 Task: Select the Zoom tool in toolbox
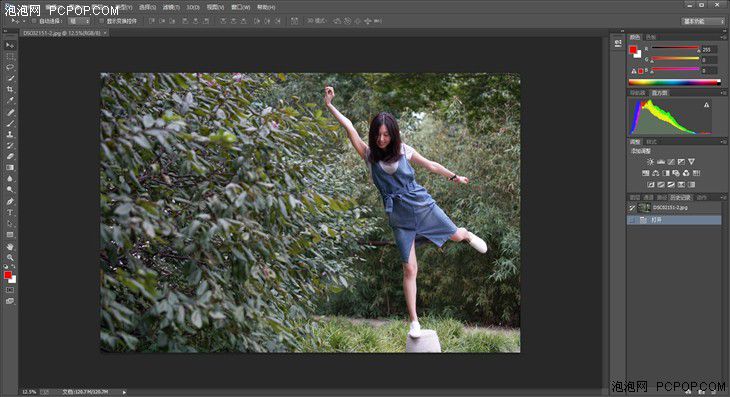coord(10,257)
